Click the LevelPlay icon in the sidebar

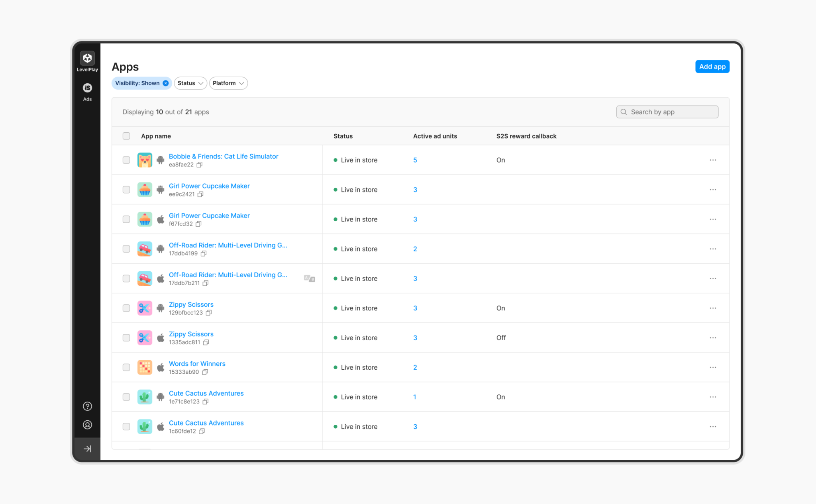[x=87, y=58]
